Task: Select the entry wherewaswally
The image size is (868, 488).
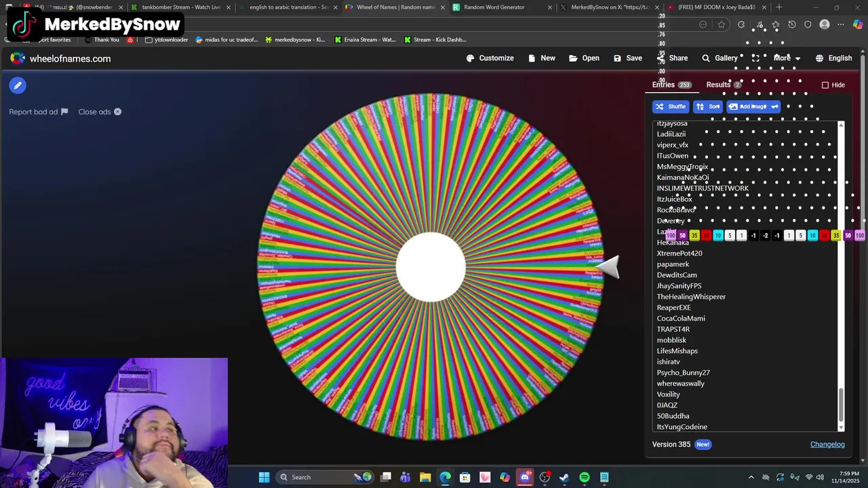Action: click(x=680, y=384)
